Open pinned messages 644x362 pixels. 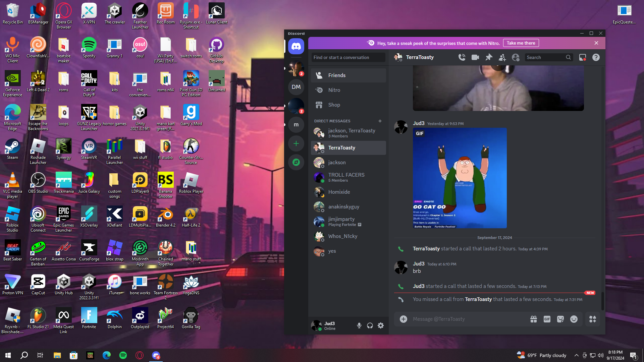(x=489, y=57)
